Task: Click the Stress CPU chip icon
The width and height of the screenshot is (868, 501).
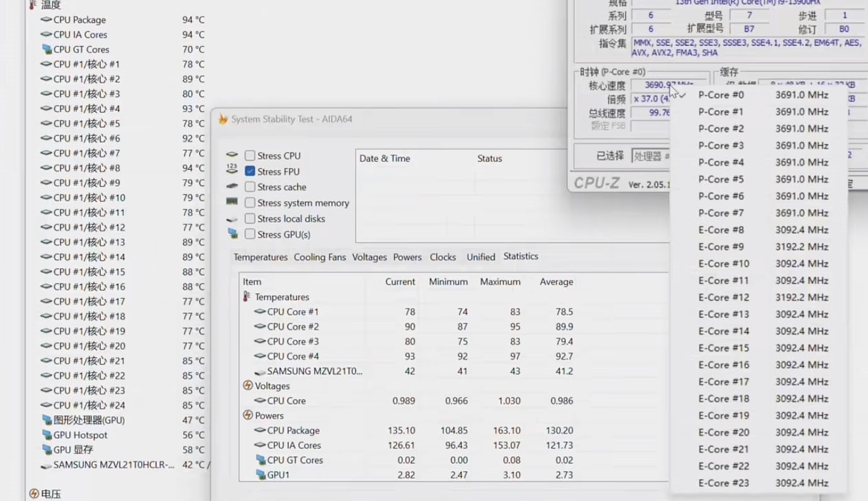Action: (232, 155)
